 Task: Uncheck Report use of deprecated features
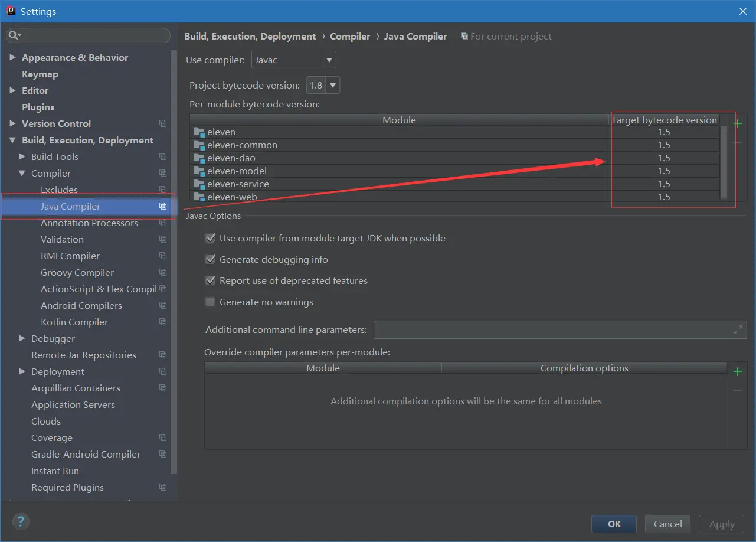[210, 280]
